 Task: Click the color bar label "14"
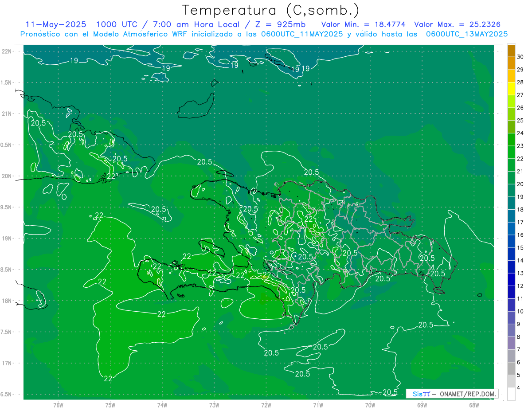click(520, 260)
